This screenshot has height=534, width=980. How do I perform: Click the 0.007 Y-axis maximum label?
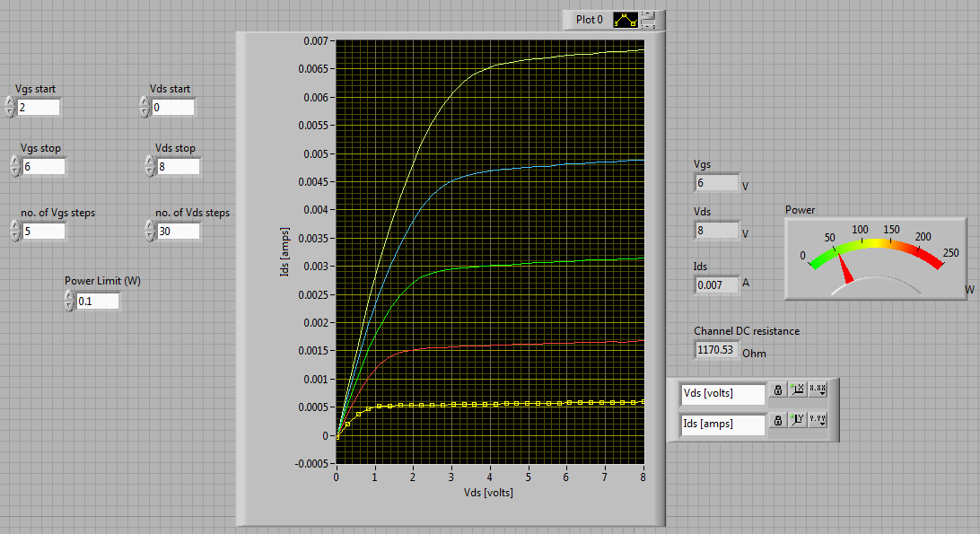click(316, 40)
